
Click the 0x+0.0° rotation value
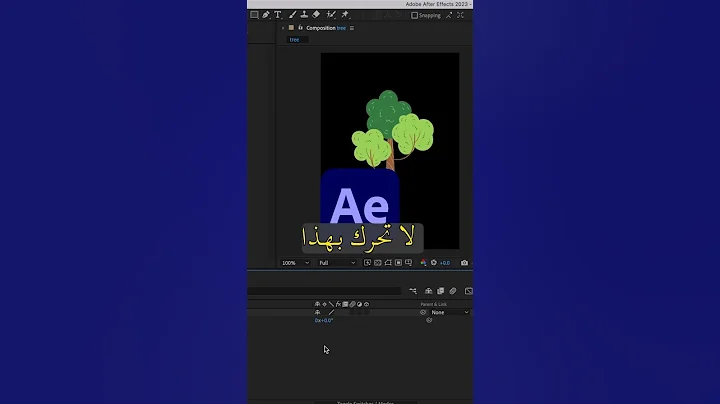(324, 320)
